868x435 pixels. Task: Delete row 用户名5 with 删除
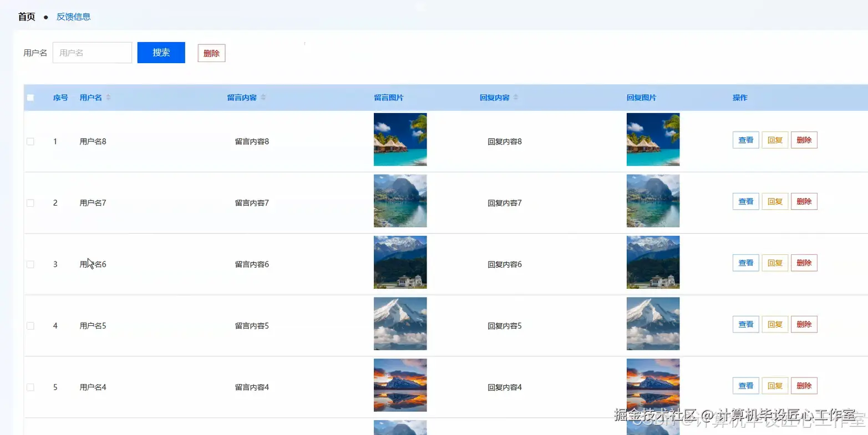(804, 325)
